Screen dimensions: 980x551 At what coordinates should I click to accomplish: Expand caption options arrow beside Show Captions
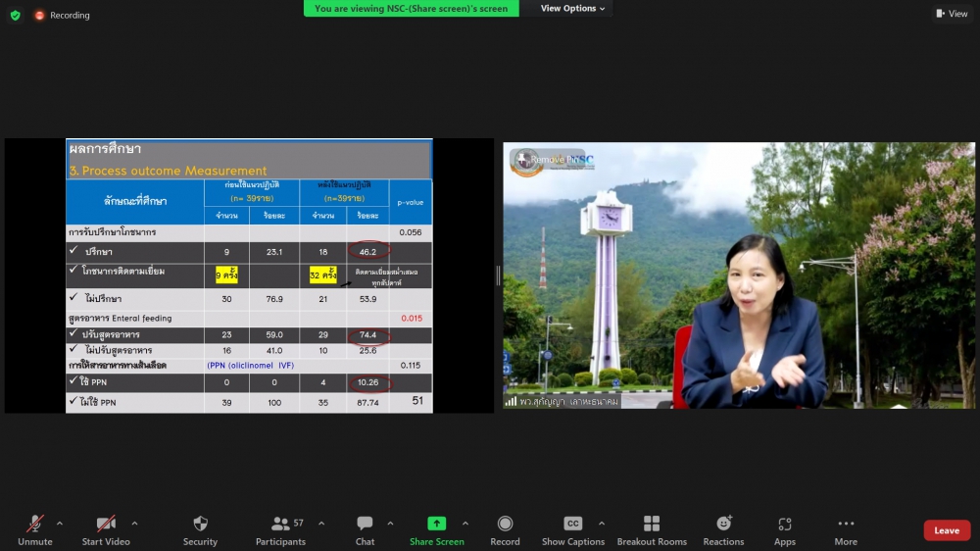tap(601, 524)
